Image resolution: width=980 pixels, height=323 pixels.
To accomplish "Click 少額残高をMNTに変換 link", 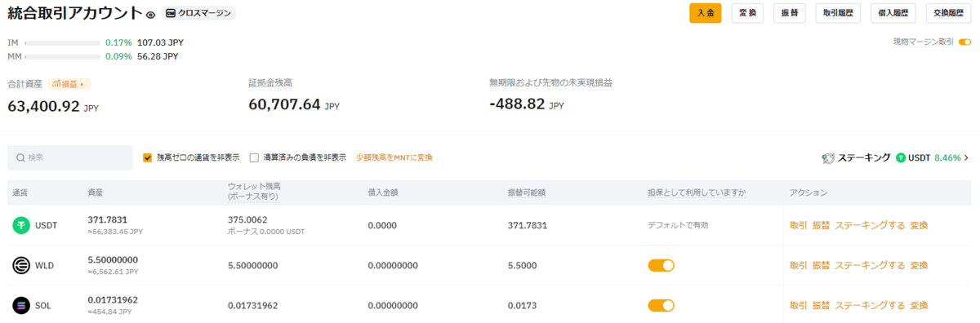I will (394, 157).
